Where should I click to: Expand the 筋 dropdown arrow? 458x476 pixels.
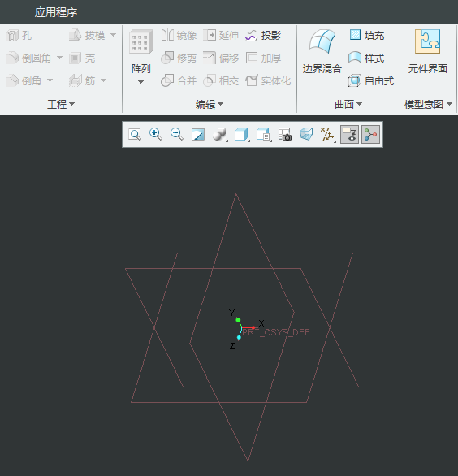[x=103, y=80]
